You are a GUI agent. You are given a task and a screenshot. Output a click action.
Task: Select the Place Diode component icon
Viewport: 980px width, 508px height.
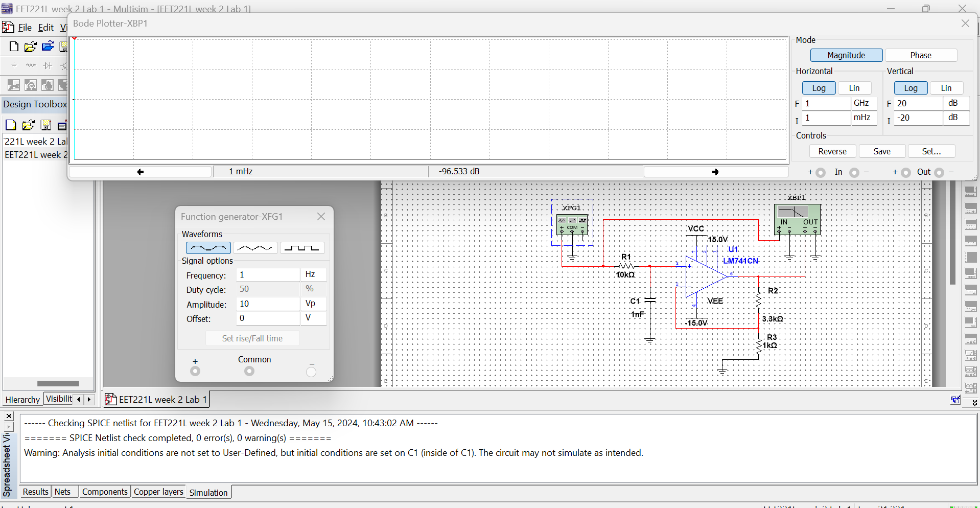pos(47,65)
